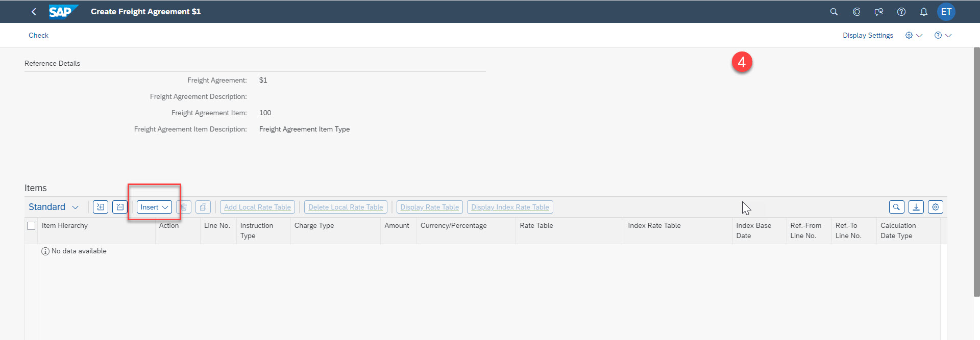Expand the settings gear dropdown menu
Image resolution: width=980 pixels, height=340 pixels.
coord(914,35)
